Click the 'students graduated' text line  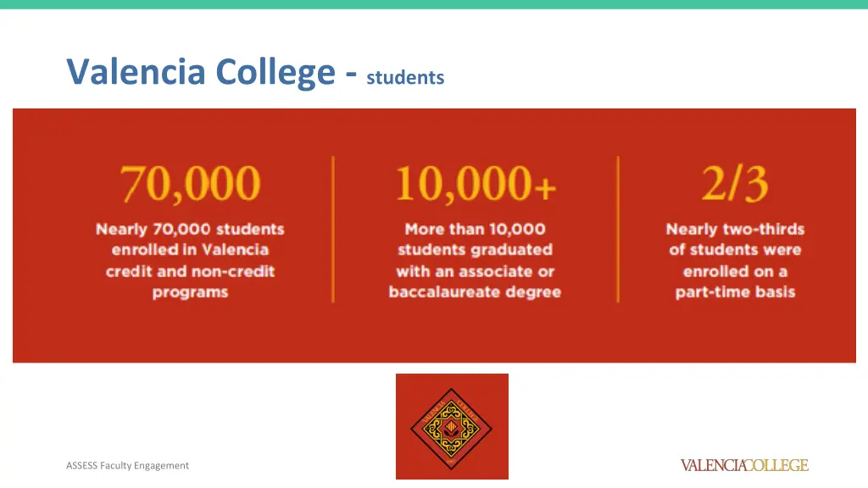tap(475, 250)
